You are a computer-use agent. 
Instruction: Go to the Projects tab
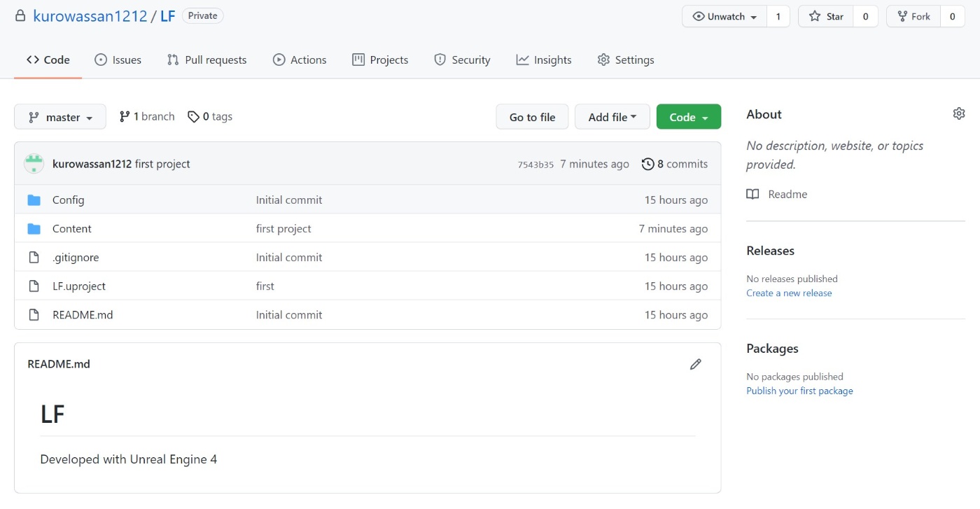(380, 60)
